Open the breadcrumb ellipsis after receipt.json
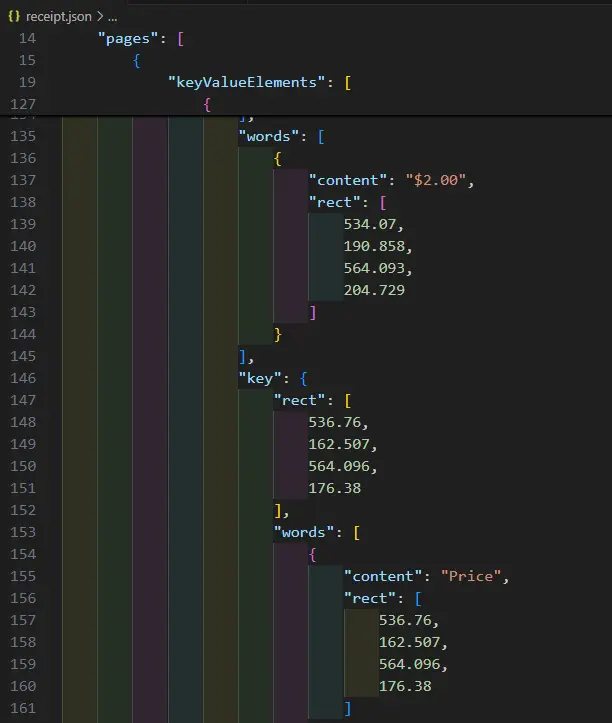The image size is (612, 723). coord(113,17)
